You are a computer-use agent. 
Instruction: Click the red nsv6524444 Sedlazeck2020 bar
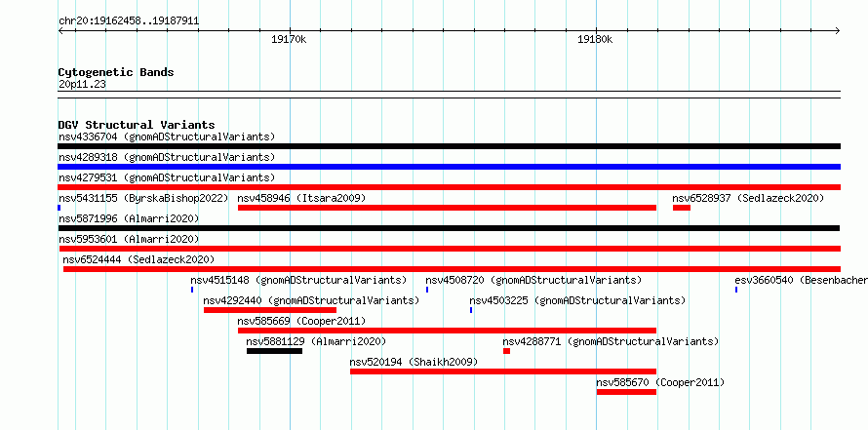tap(452, 269)
